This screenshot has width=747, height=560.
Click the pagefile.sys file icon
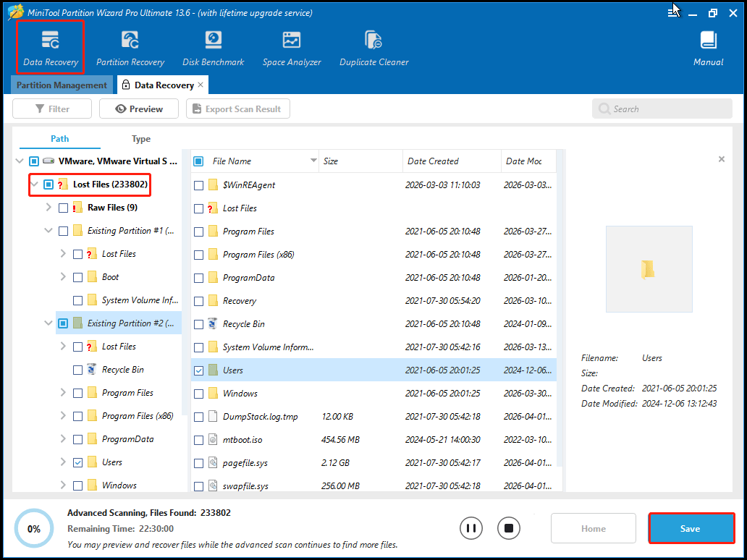tap(213, 463)
